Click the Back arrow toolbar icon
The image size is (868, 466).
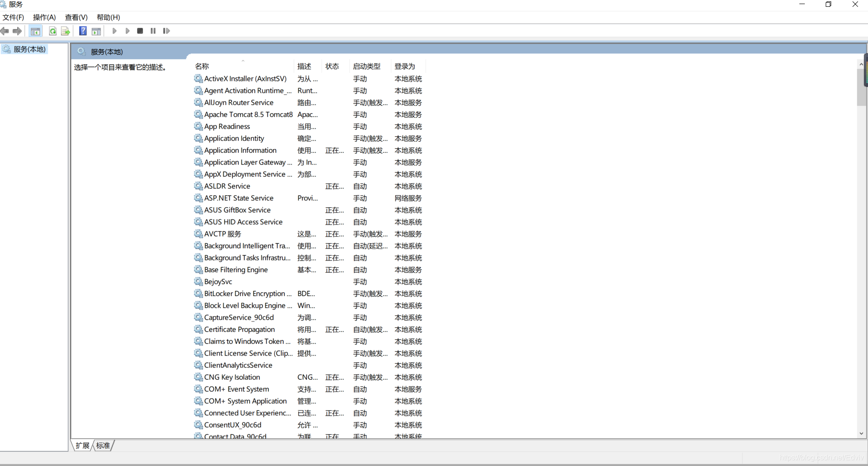(x=5, y=31)
